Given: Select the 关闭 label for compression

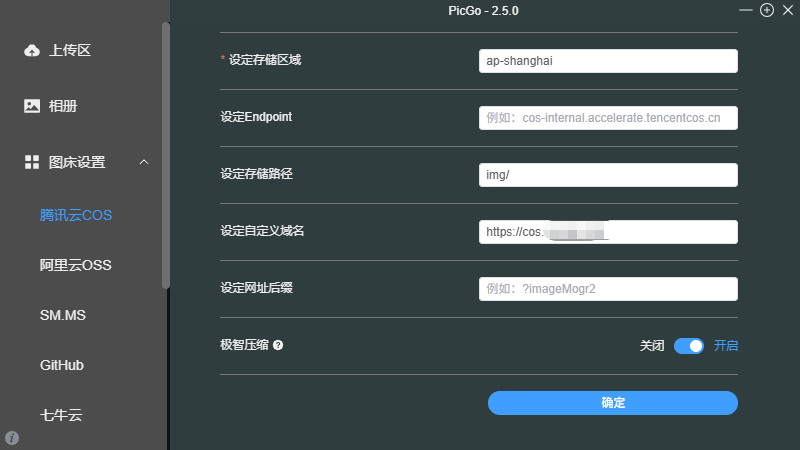Looking at the screenshot, I should (x=652, y=346).
